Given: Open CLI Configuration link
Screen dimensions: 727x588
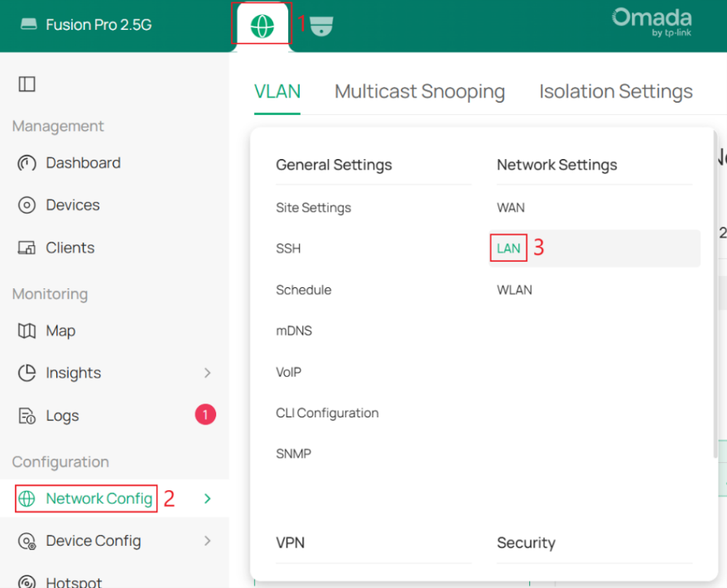Looking at the screenshot, I should coord(327,413).
